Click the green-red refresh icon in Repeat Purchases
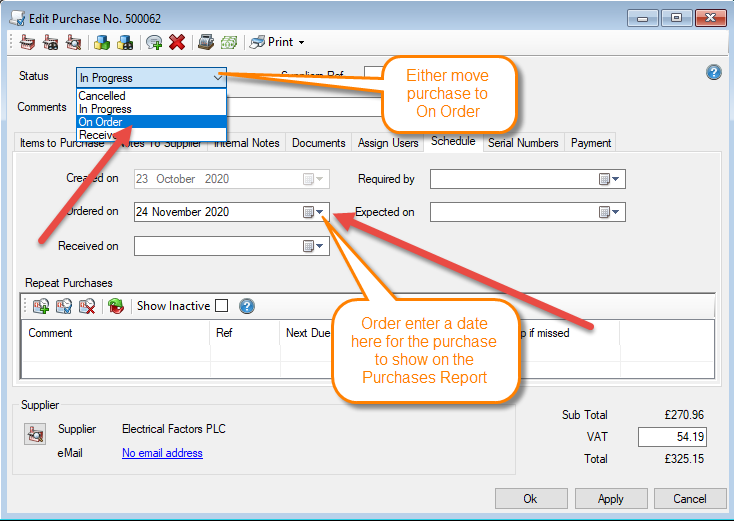The width and height of the screenshot is (734, 521). coord(116,306)
